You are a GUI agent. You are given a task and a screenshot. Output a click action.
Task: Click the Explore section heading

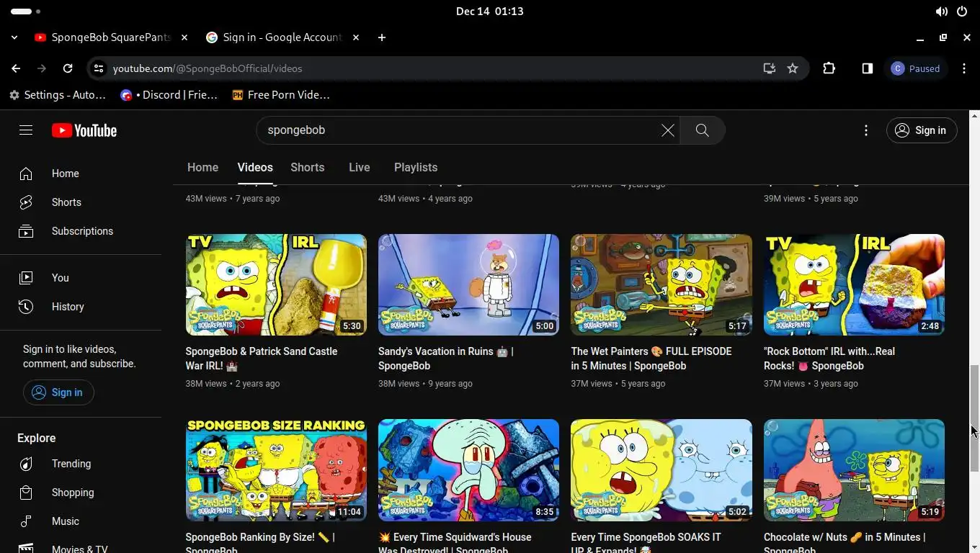pos(37,438)
